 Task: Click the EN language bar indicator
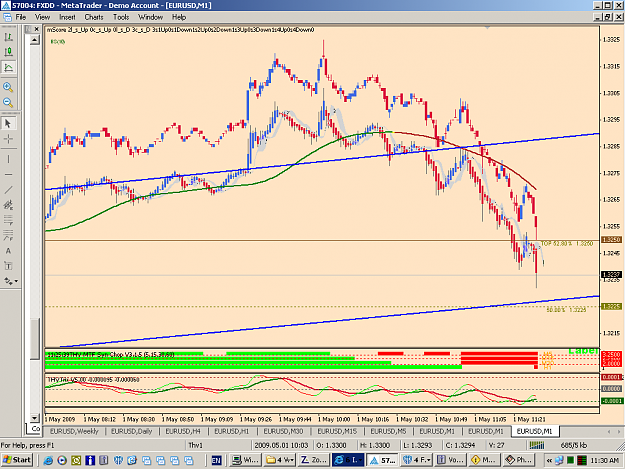(216, 460)
